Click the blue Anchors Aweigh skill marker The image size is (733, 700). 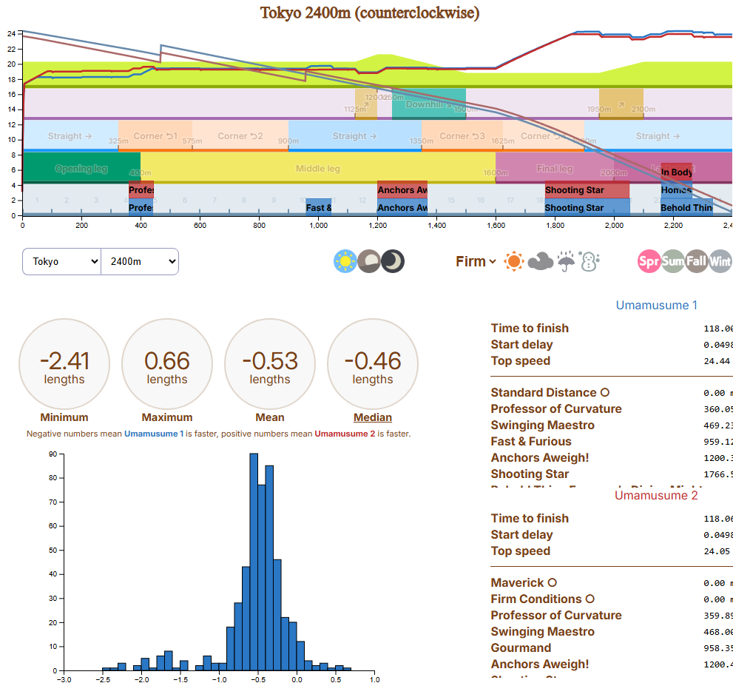point(402,208)
